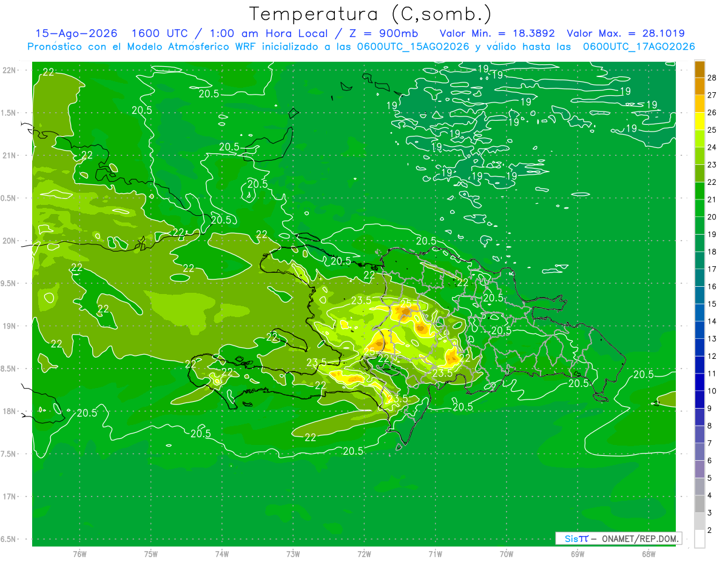Select the white swatch below label 2
728x562 pixels.
click(699, 539)
